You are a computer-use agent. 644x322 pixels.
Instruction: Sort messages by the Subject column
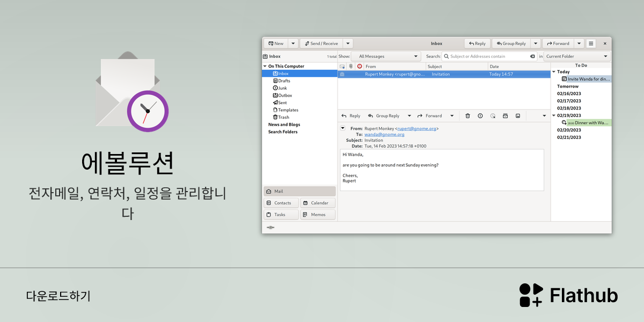click(457, 67)
